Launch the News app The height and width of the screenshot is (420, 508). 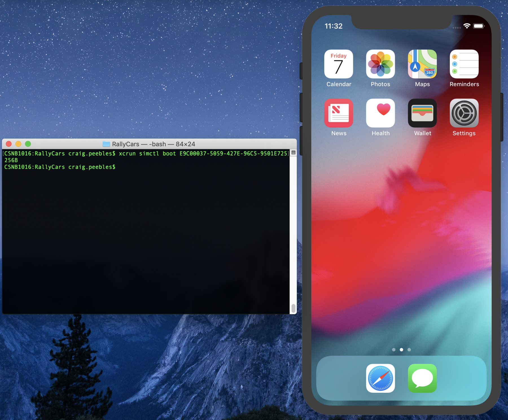[x=338, y=113]
